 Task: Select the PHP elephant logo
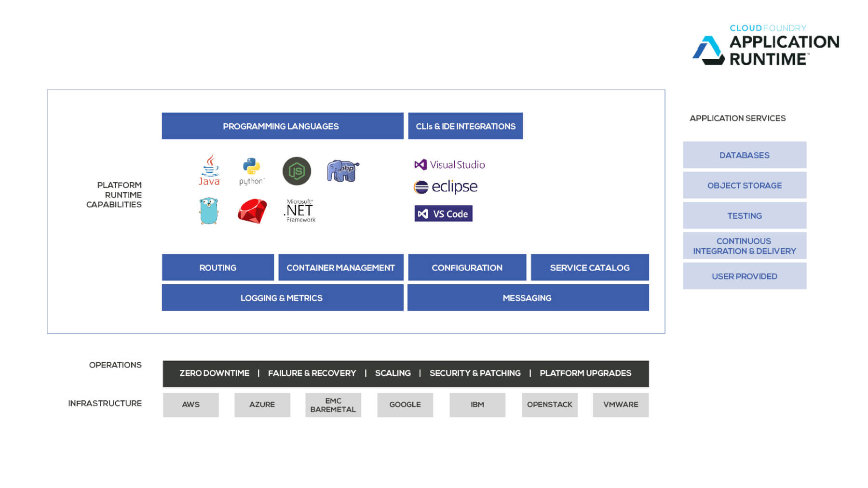[x=343, y=171]
